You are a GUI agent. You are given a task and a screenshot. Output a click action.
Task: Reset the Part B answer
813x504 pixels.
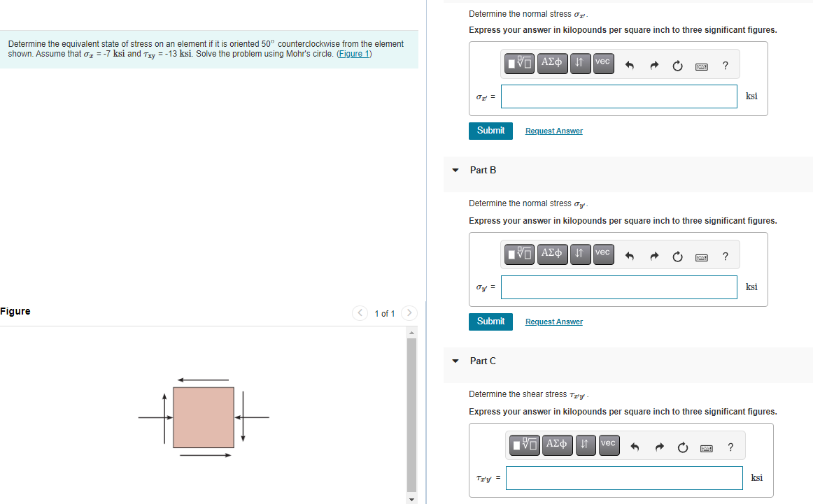pos(678,257)
